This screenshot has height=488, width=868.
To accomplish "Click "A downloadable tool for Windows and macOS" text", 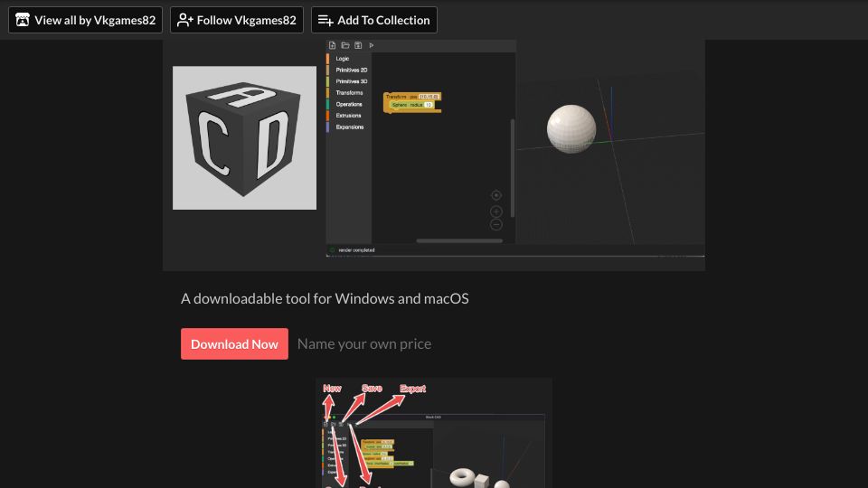I will click(325, 299).
